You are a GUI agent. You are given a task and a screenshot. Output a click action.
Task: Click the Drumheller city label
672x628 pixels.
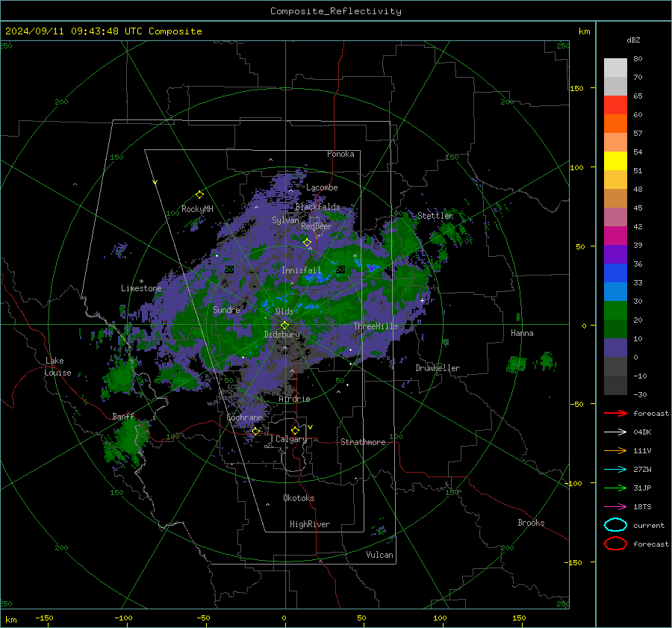[x=438, y=368]
